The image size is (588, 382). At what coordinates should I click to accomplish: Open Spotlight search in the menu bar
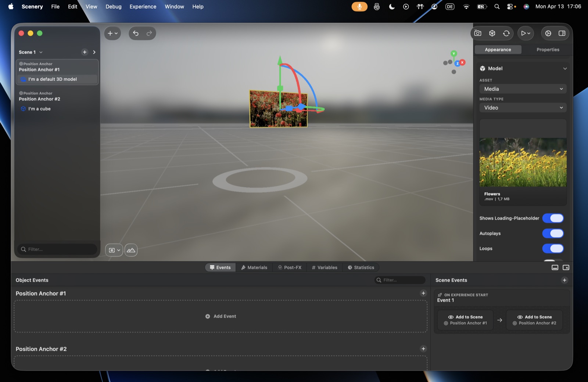(497, 7)
